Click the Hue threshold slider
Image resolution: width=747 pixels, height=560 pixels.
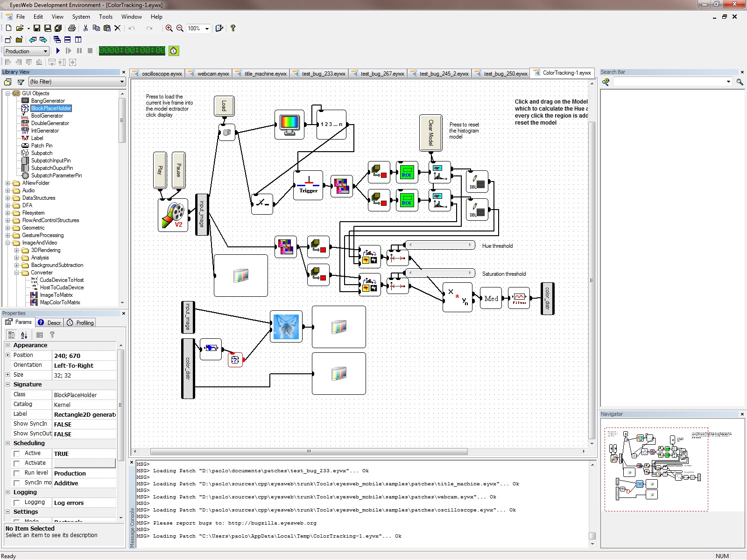click(439, 245)
